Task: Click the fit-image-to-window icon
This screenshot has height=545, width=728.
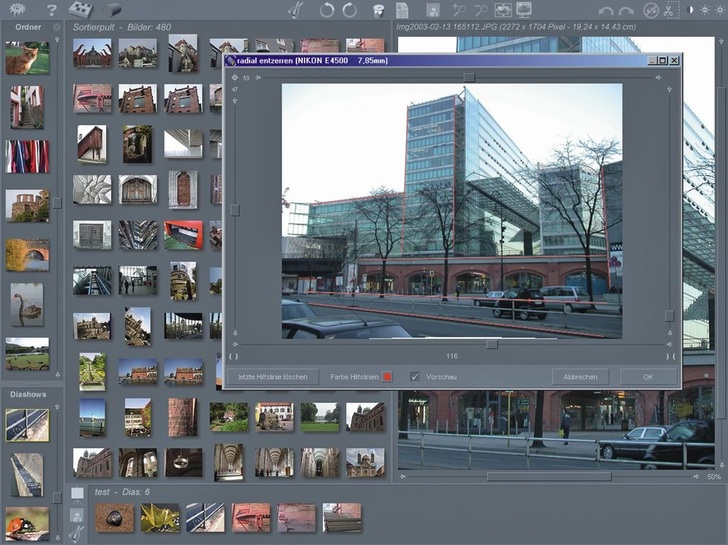Action: [x=503, y=10]
